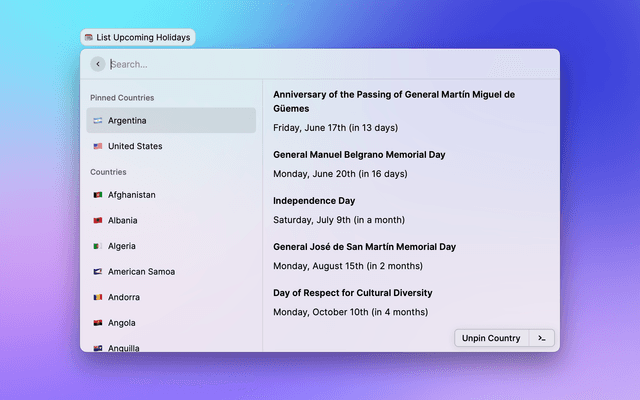Open the actions panel terminal icon

coord(541,338)
